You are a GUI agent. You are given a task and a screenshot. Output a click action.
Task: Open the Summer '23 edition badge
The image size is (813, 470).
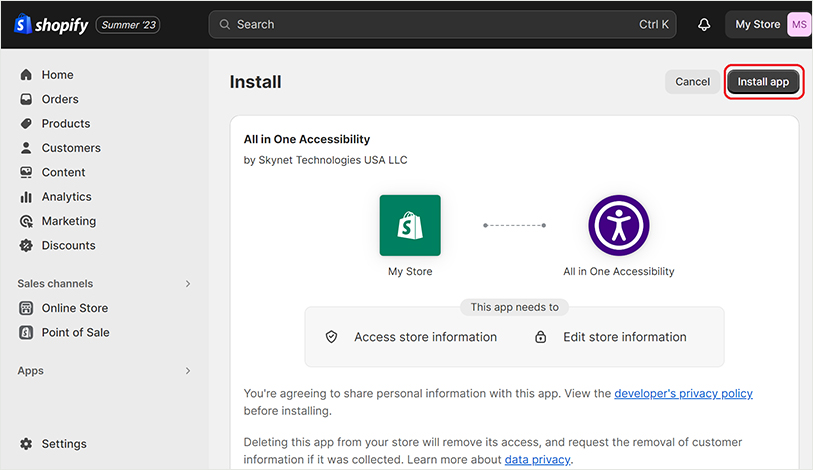coord(128,25)
